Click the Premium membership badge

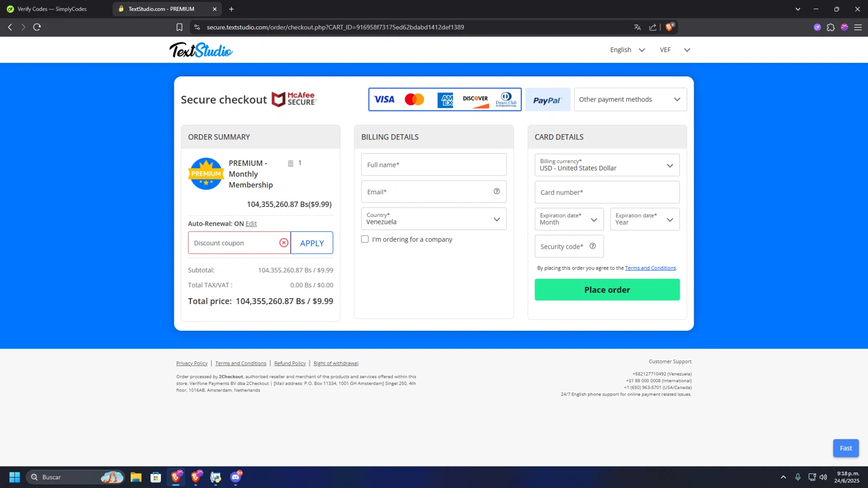(x=206, y=173)
